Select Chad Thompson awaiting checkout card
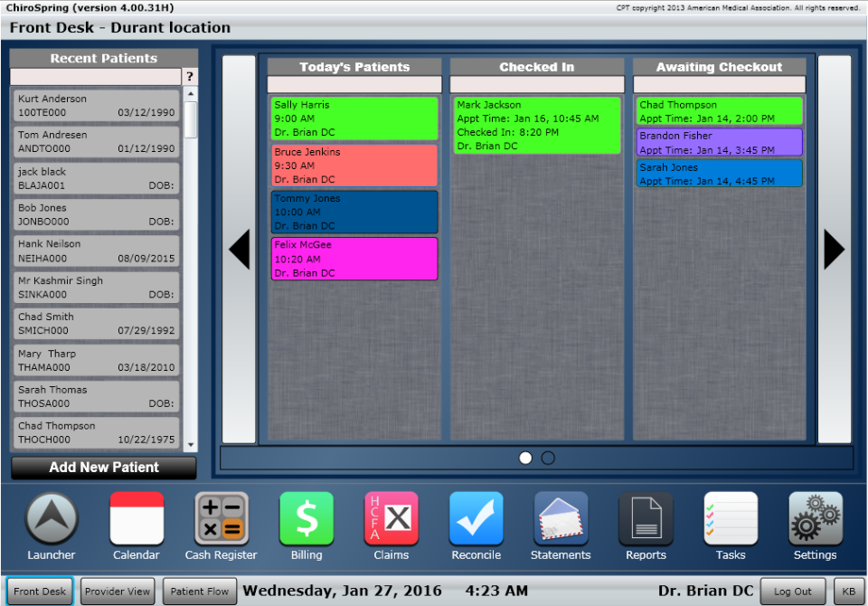 coord(719,110)
